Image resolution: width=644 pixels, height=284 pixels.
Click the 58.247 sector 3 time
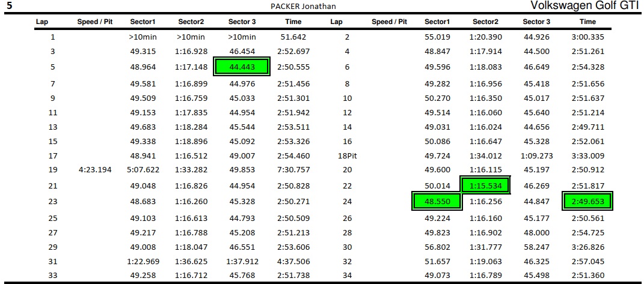pos(536,246)
